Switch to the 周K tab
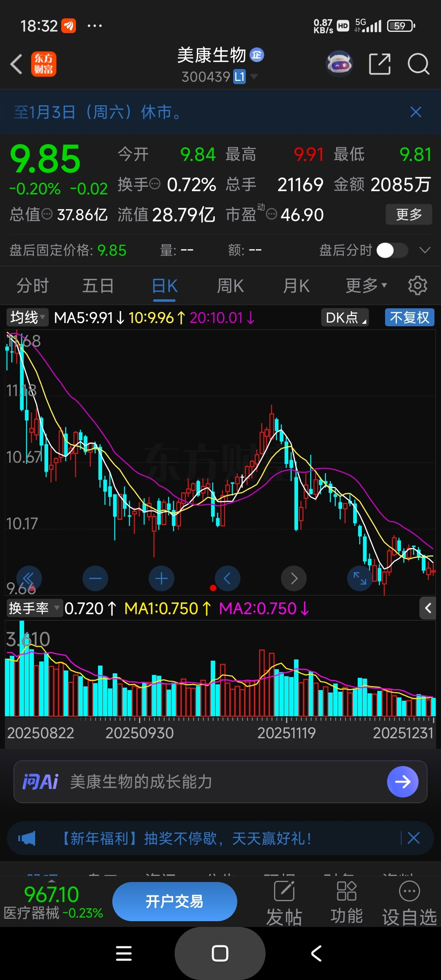 point(230,285)
